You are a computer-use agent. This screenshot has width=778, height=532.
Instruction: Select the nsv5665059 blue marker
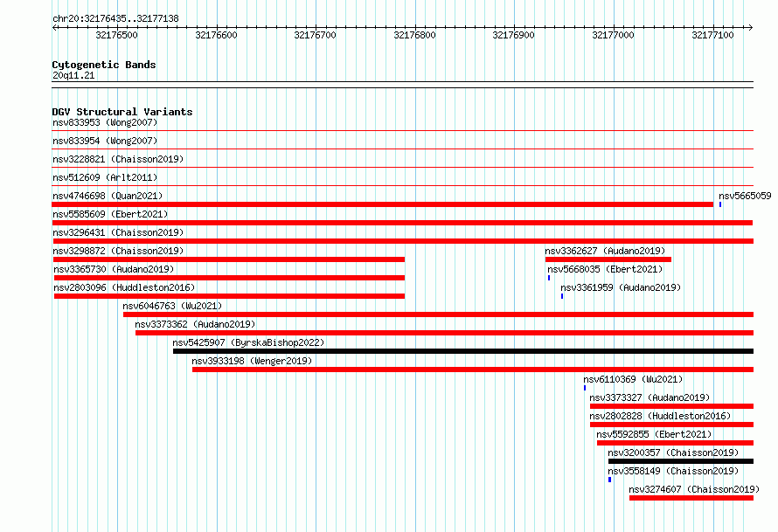[720, 204]
